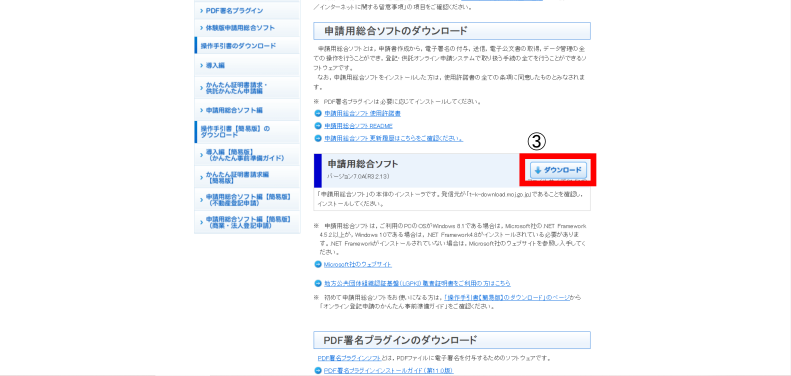Select 体験版申請用総合ソフト in sidebar

point(247,28)
